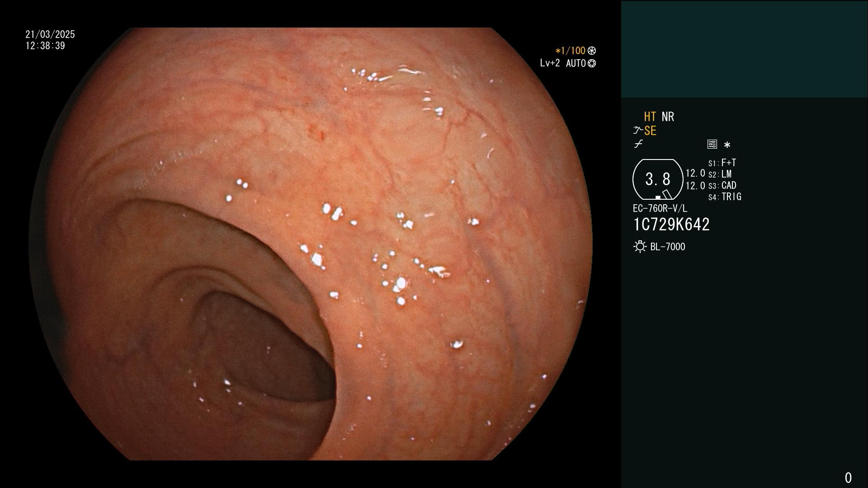
Task: Click the S4: TRIG switch assignment
Action: pos(725,197)
